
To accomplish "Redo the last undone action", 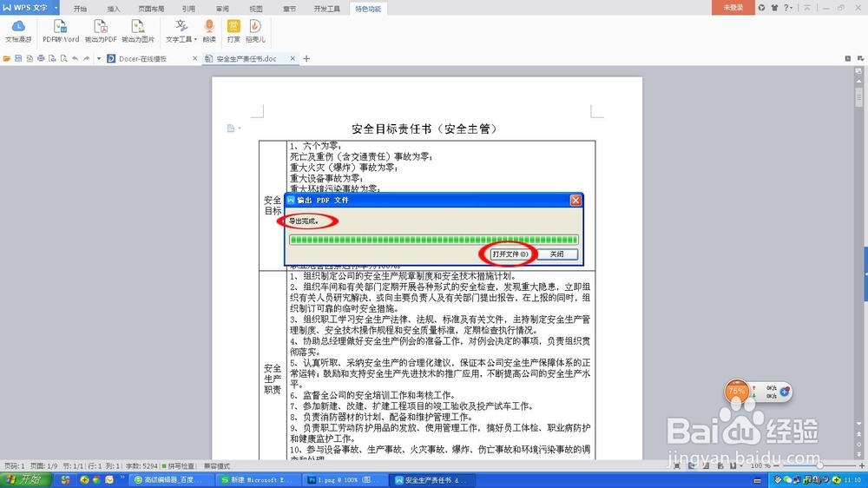I will [86, 59].
